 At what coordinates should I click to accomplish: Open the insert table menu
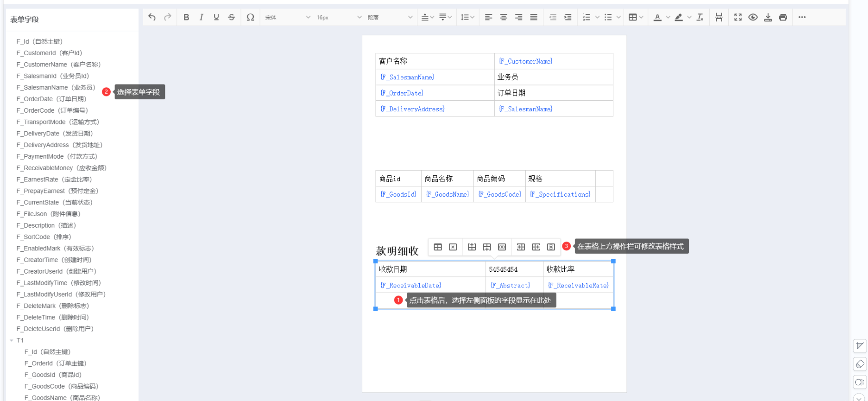click(636, 17)
